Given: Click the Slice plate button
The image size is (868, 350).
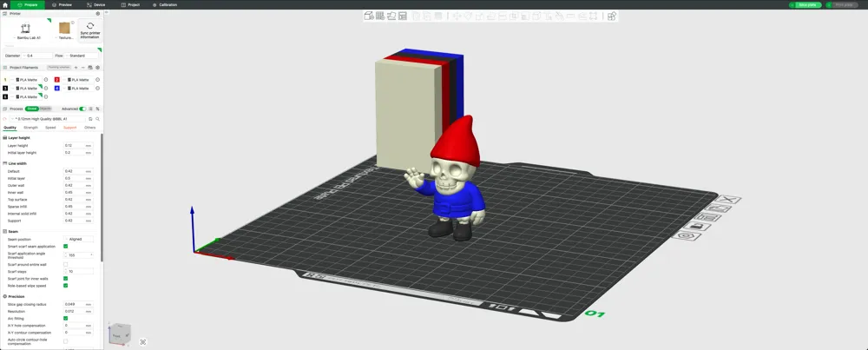Looking at the screenshot, I should coord(806,5).
